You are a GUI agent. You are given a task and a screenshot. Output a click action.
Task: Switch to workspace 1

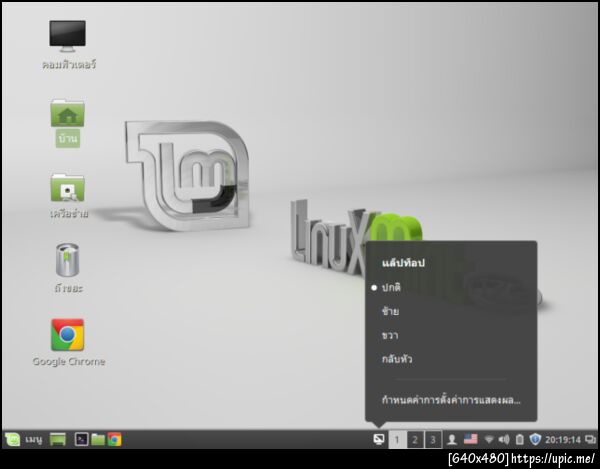coord(397,440)
